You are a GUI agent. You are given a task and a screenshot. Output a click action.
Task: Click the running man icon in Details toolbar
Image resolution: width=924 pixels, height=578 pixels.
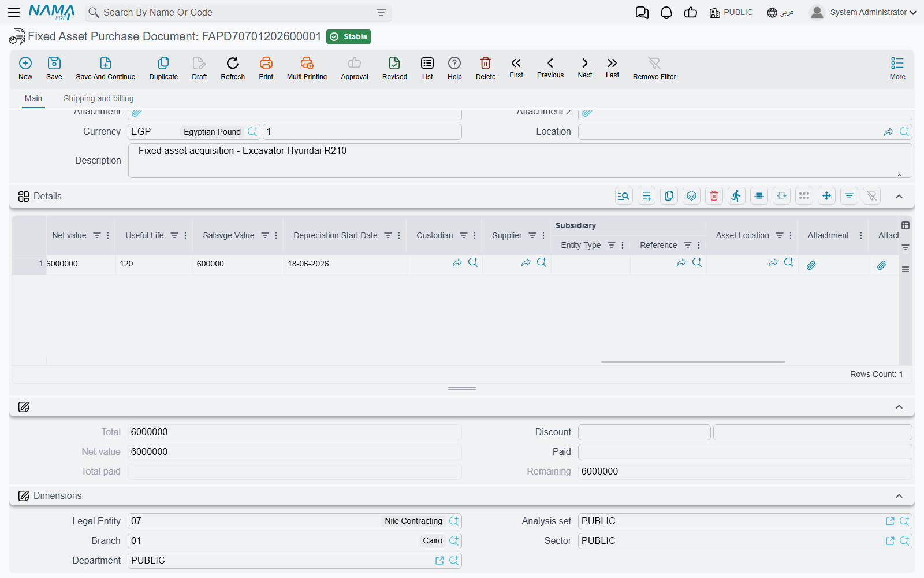[736, 196]
